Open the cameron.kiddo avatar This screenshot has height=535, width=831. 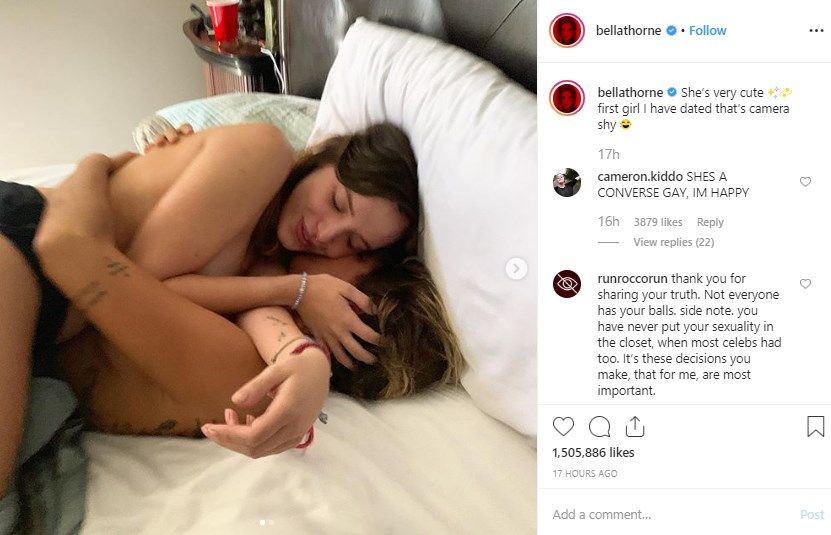(x=567, y=182)
